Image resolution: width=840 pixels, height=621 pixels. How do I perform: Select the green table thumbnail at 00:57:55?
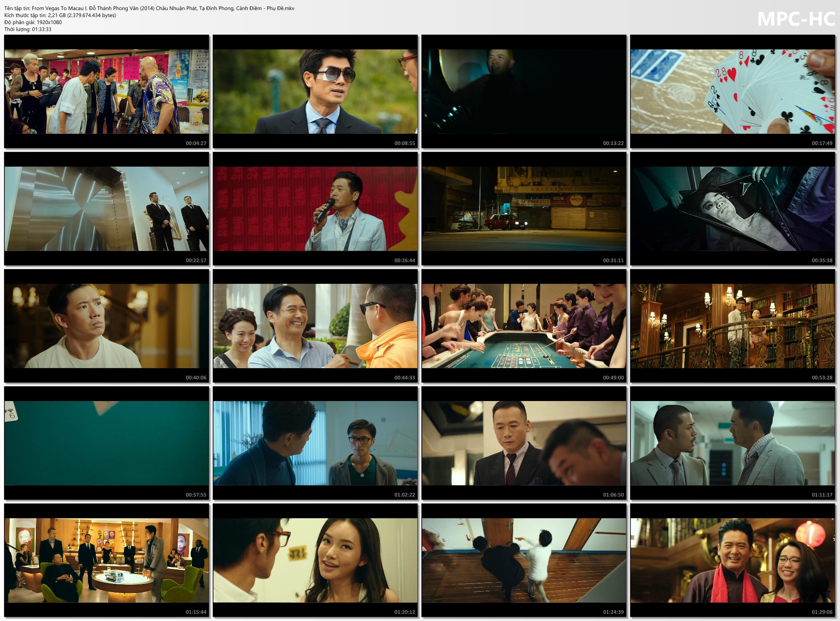[107, 443]
